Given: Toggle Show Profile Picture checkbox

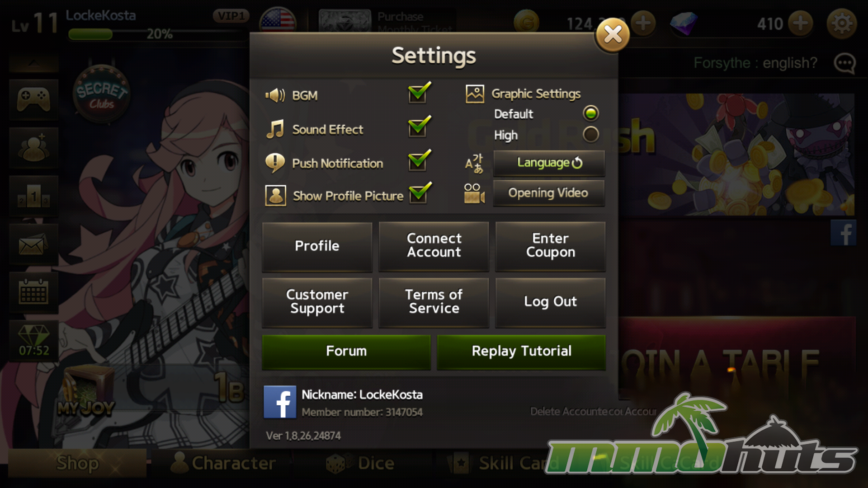Looking at the screenshot, I should (420, 193).
